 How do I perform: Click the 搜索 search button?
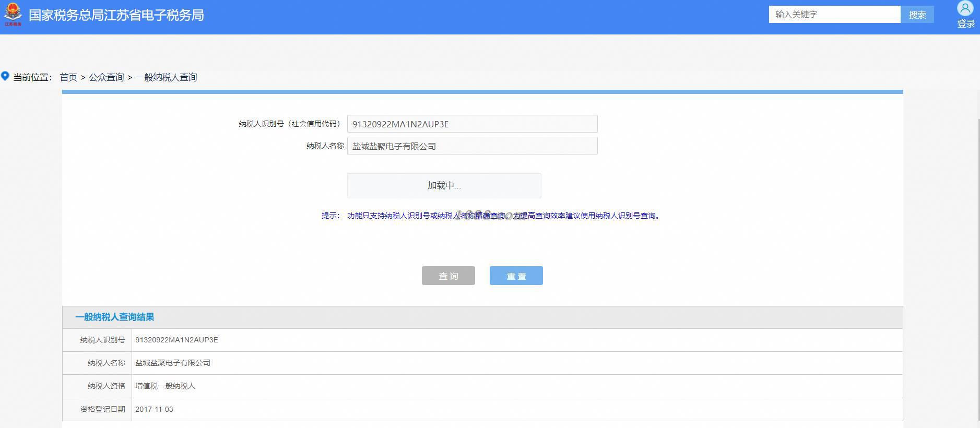pos(917,15)
